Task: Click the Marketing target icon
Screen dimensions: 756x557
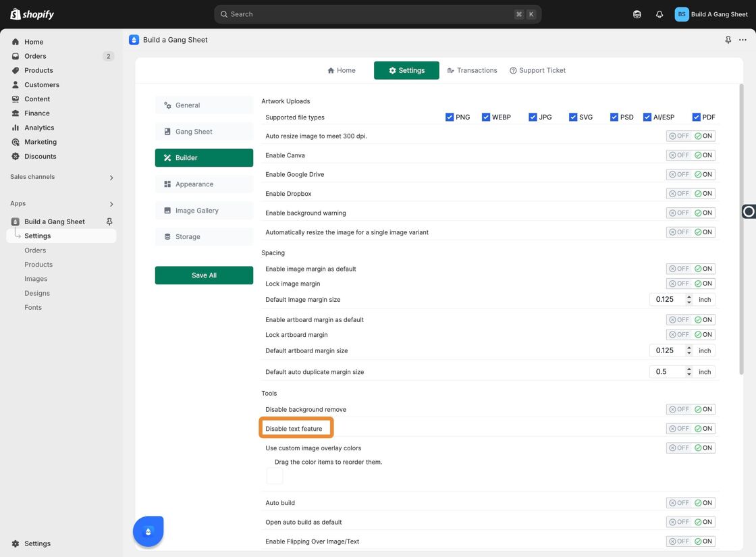Action: click(16, 142)
